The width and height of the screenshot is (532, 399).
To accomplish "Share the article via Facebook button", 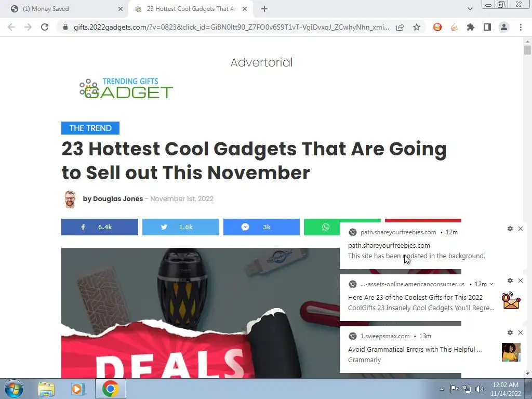I will (100, 227).
